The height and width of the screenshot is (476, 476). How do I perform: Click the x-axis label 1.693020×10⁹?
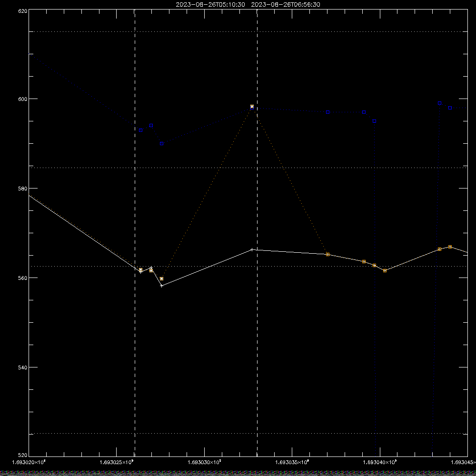coord(29,462)
